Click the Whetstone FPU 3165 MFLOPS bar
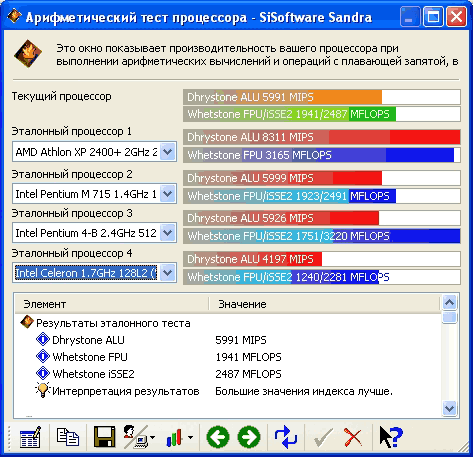The height and width of the screenshot is (457, 473). [x=322, y=155]
